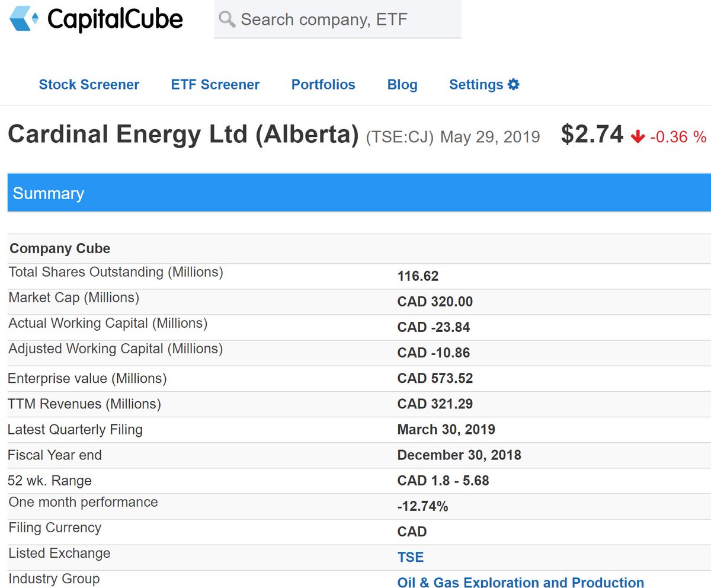Go to the Portfolios page
The height and width of the screenshot is (588, 711).
tap(324, 85)
